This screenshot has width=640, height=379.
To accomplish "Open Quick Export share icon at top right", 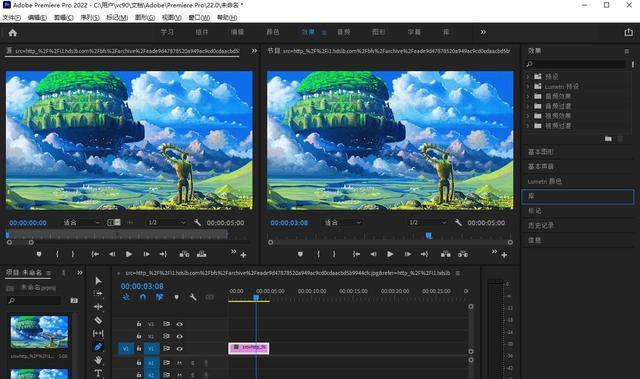I will (629, 32).
